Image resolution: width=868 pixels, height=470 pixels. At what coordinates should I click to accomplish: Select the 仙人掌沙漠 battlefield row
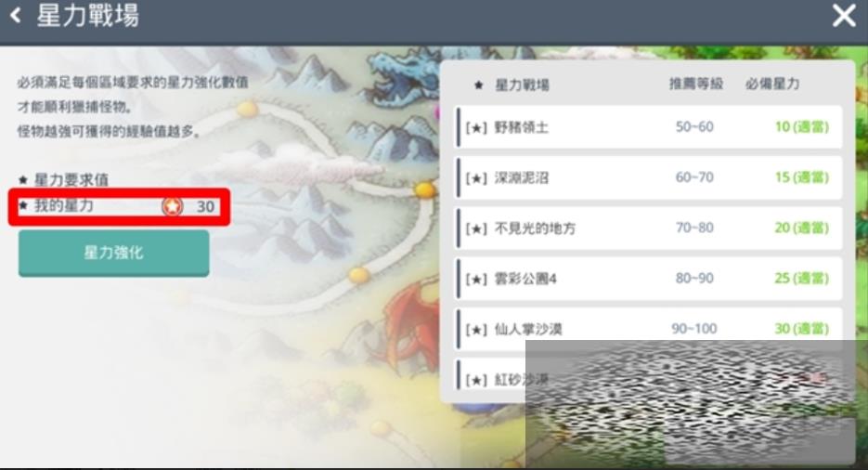pos(649,328)
